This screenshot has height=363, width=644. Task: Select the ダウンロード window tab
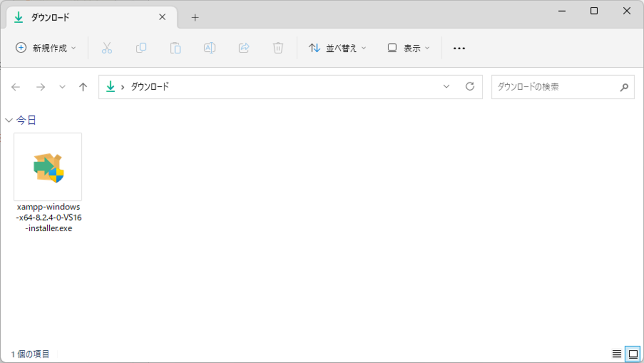tap(91, 17)
